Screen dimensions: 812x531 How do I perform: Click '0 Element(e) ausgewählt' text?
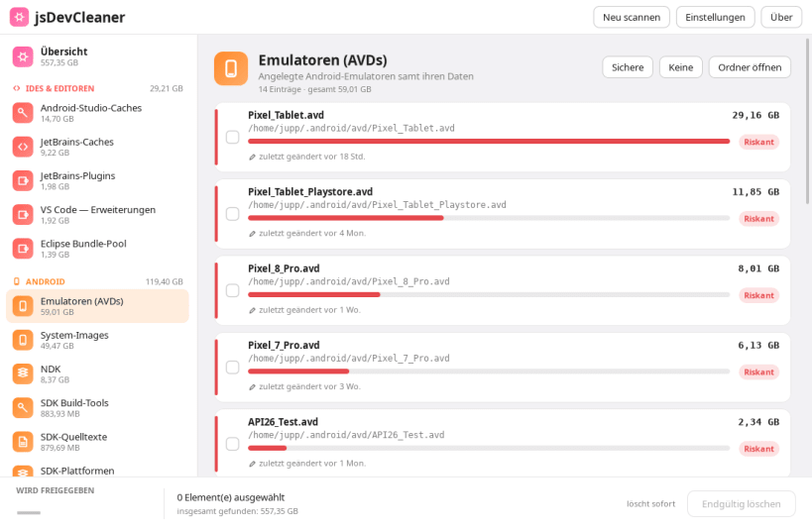[230, 497]
